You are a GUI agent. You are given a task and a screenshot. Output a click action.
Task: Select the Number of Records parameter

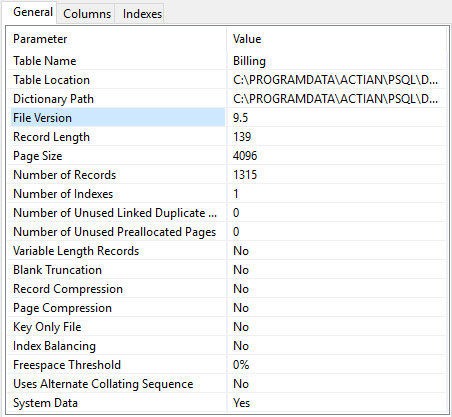pyautogui.click(x=64, y=175)
